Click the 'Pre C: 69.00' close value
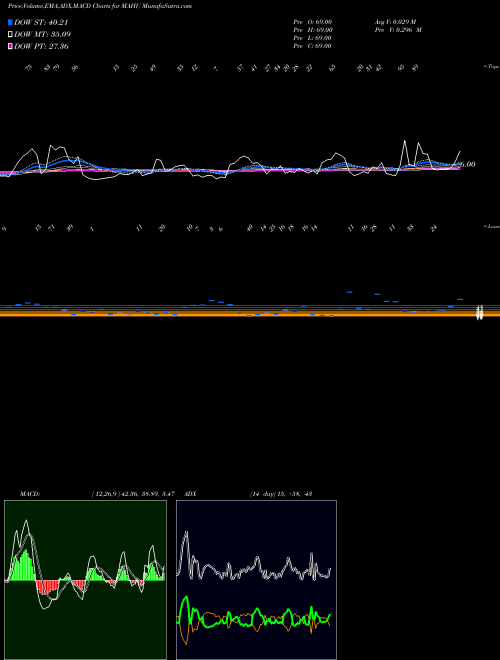The width and height of the screenshot is (500, 660). coord(312,46)
